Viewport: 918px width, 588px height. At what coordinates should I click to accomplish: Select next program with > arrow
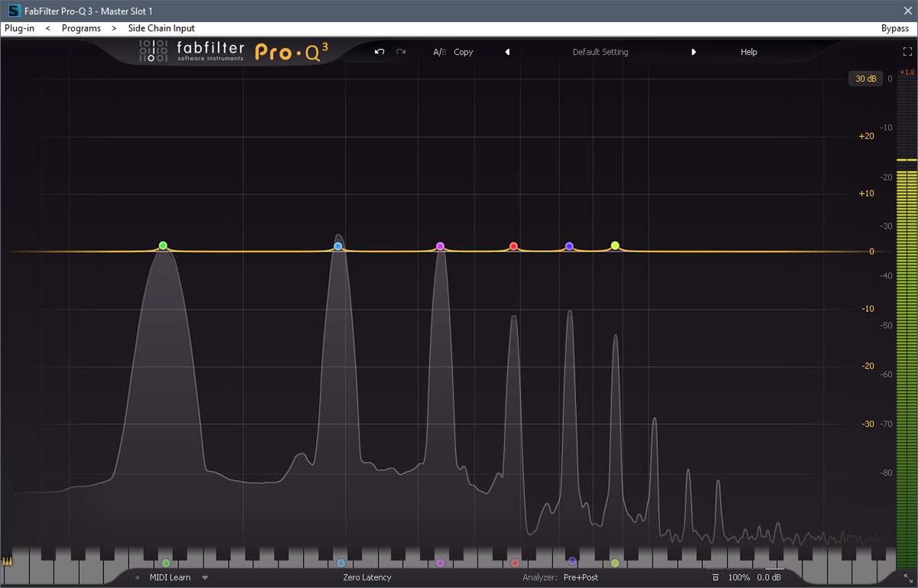tap(114, 28)
